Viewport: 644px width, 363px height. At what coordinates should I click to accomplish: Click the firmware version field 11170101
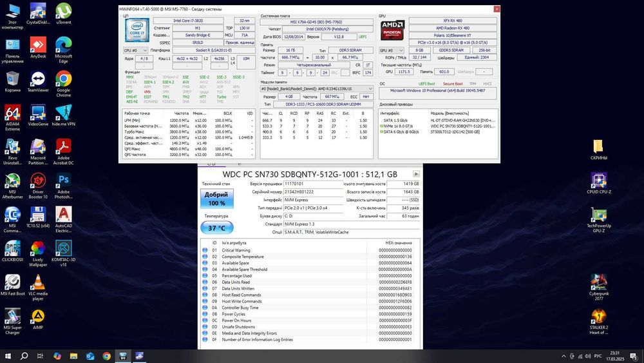[313, 184]
